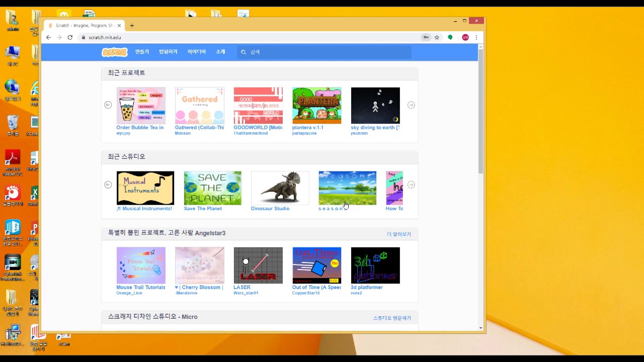Open the seasons studio thumbnail
The image size is (644, 362).
tap(347, 188)
